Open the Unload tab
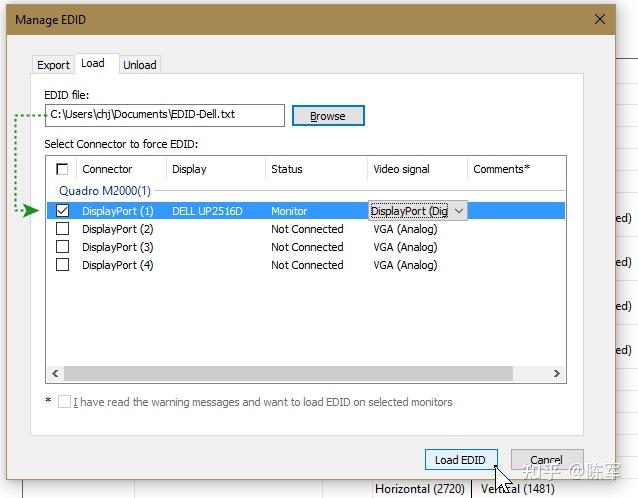This screenshot has width=638, height=498. [140, 65]
